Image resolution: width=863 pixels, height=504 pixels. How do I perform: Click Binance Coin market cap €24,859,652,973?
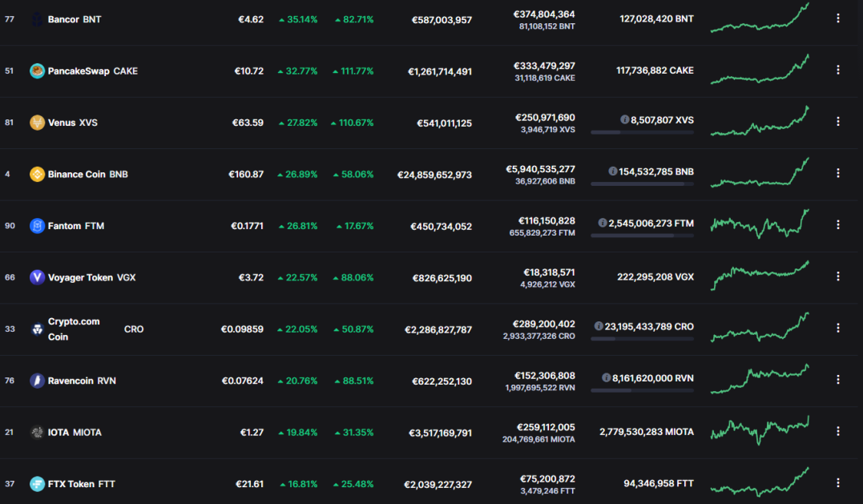click(x=435, y=175)
